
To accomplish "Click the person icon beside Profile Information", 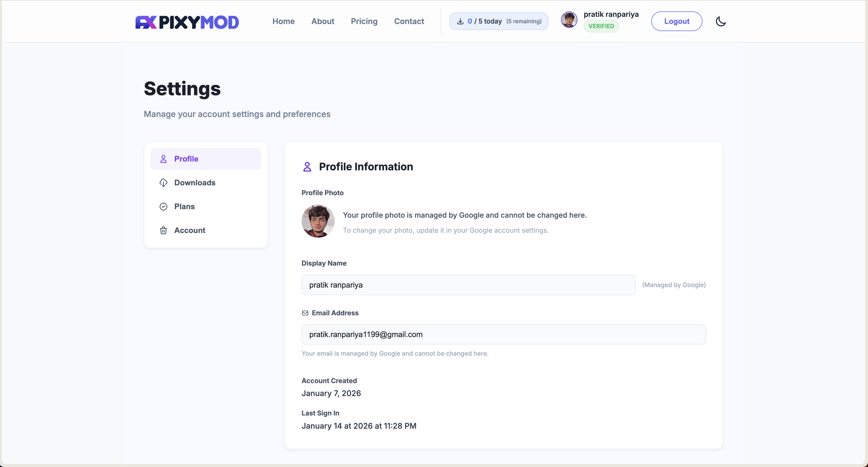I will coord(307,166).
